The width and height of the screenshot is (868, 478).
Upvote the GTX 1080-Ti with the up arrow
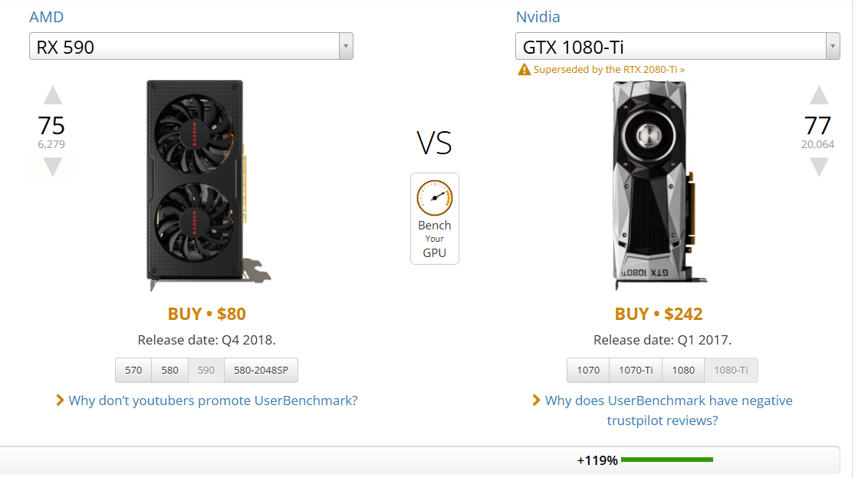819,96
